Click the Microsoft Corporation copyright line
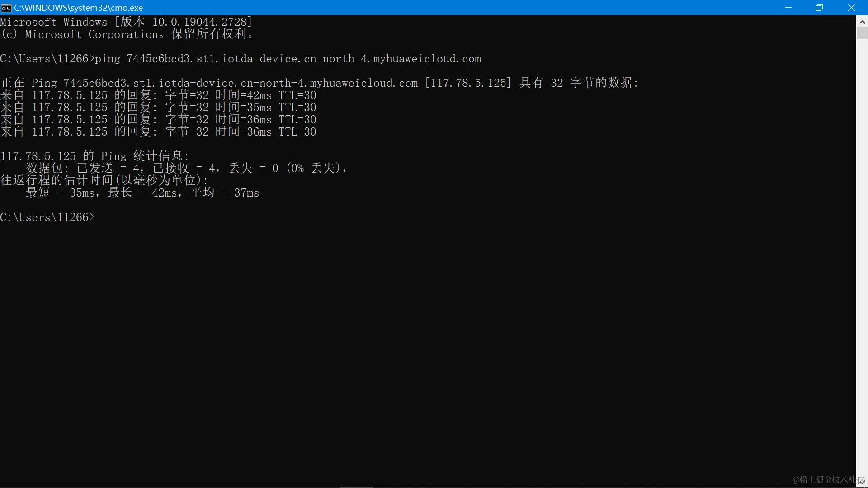This screenshot has width=868, height=488. tap(127, 34)
